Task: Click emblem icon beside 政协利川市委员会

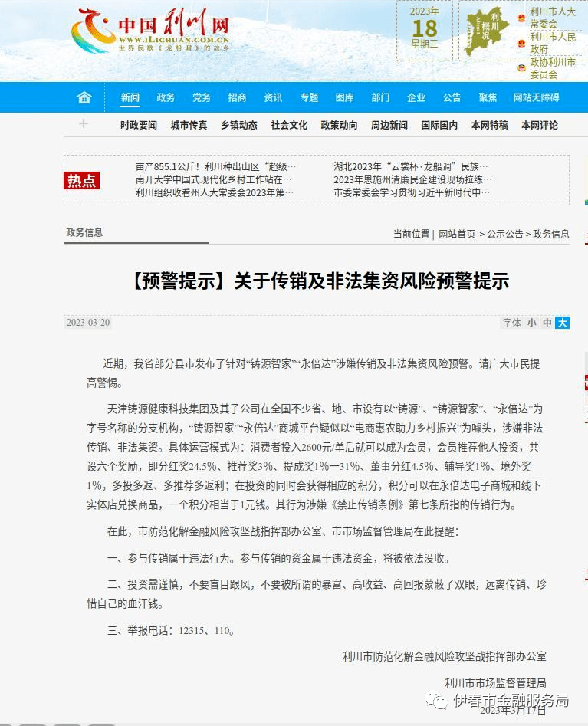Action: (x=522, y=68)
